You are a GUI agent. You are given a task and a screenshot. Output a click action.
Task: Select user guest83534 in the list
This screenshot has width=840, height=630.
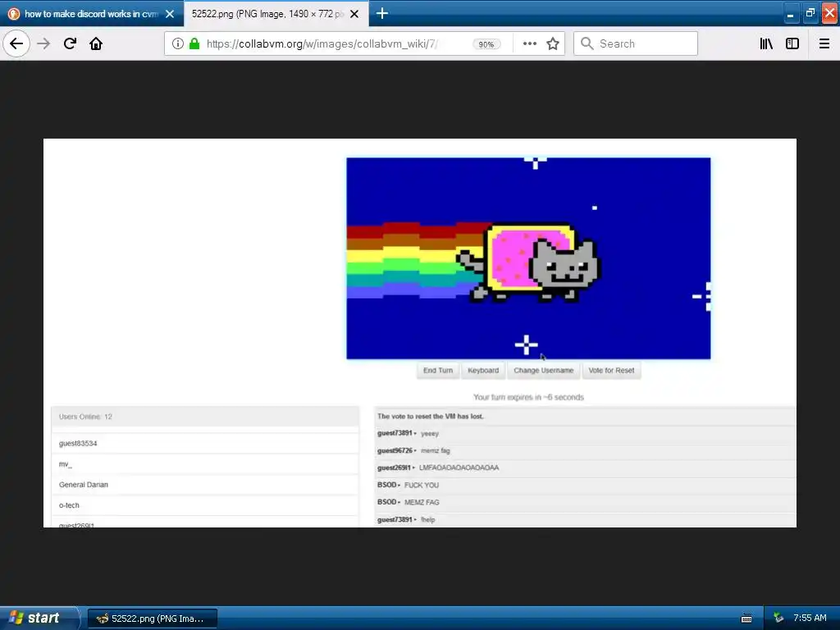coord(204,444)
